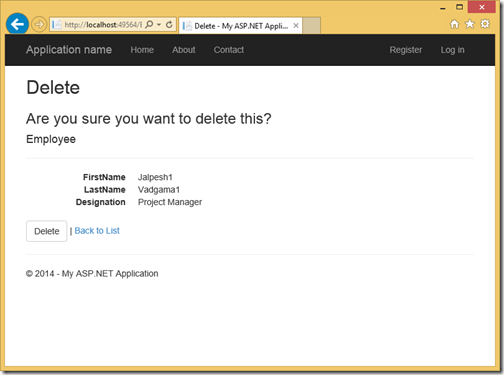Screen dimensions: 504x375
Task: Click the Log in link
Action: pyautogui.click(x=452, y=50)
